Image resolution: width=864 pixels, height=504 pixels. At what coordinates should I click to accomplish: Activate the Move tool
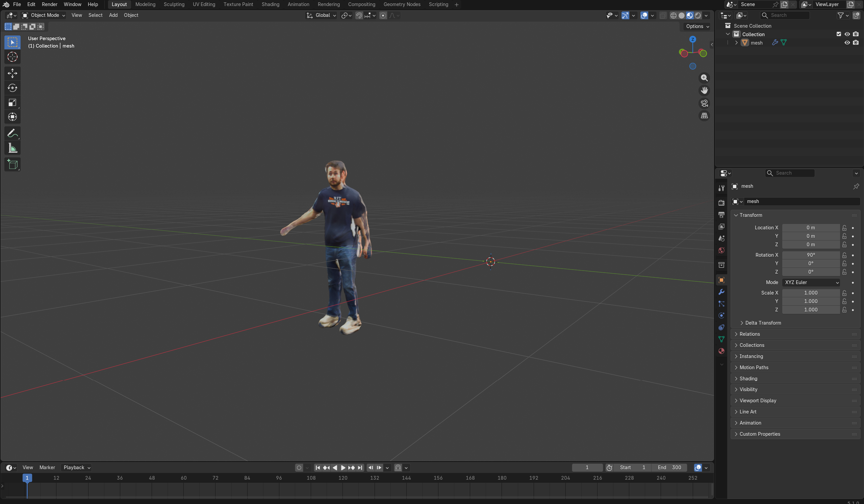[x=12, y=73]
